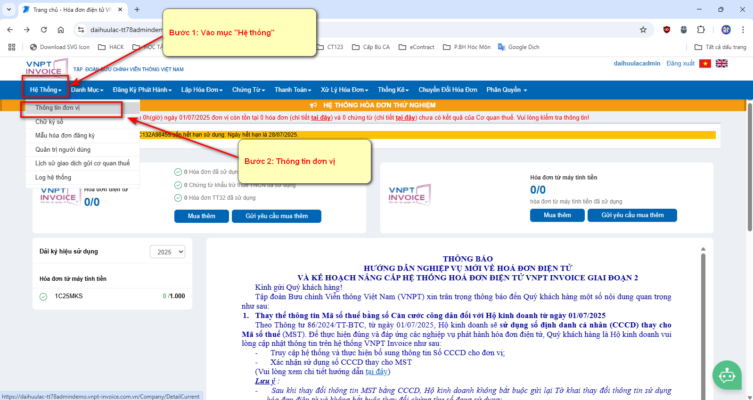Open the Chrome profile avatar
Screen dimensions: 753x400
(x=726, y=30)
